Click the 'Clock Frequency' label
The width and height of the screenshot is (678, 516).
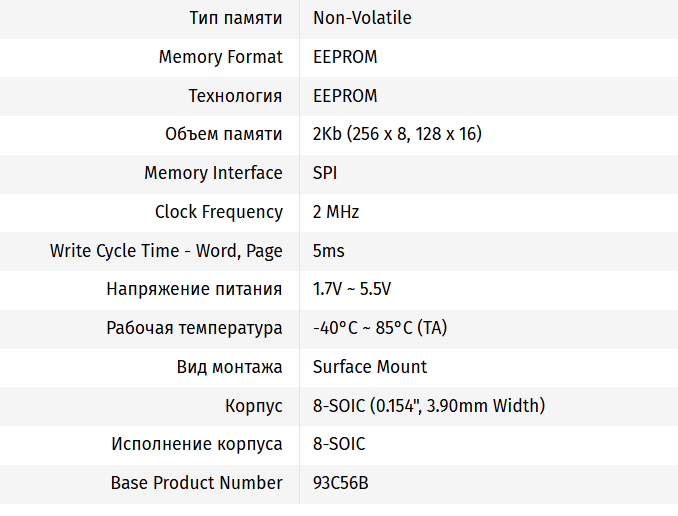click(218, 212)
